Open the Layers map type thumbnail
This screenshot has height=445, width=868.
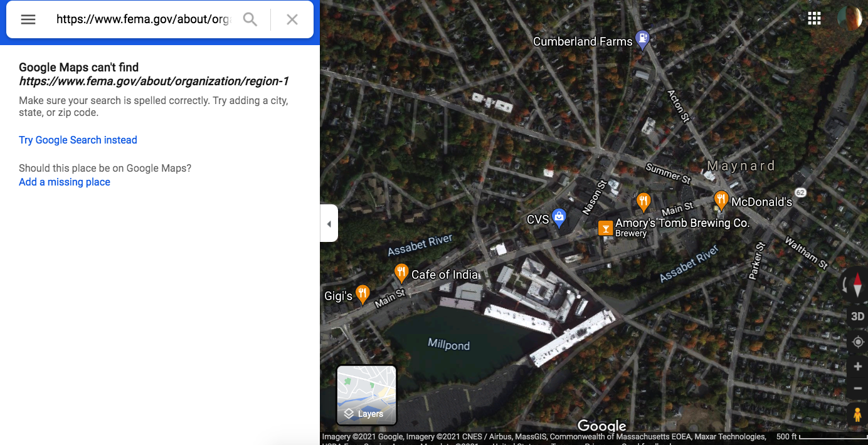tap(367, 395)
